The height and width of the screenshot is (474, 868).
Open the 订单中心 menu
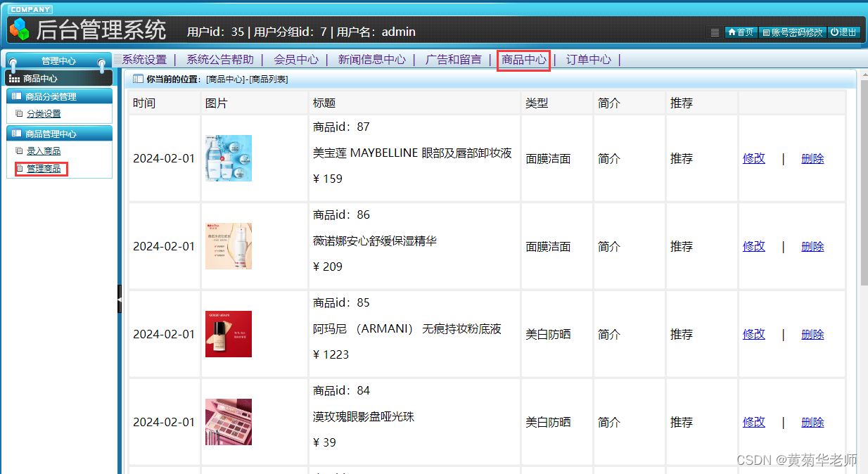589,60
